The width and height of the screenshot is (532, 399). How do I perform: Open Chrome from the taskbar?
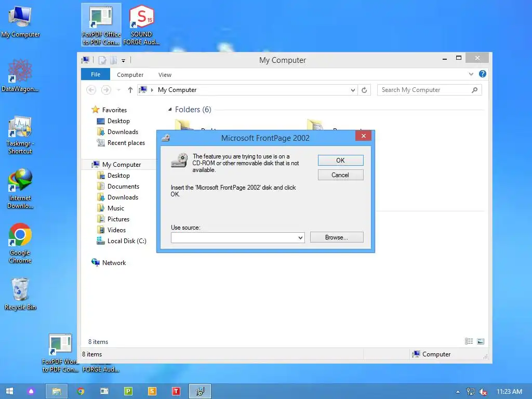81,391
